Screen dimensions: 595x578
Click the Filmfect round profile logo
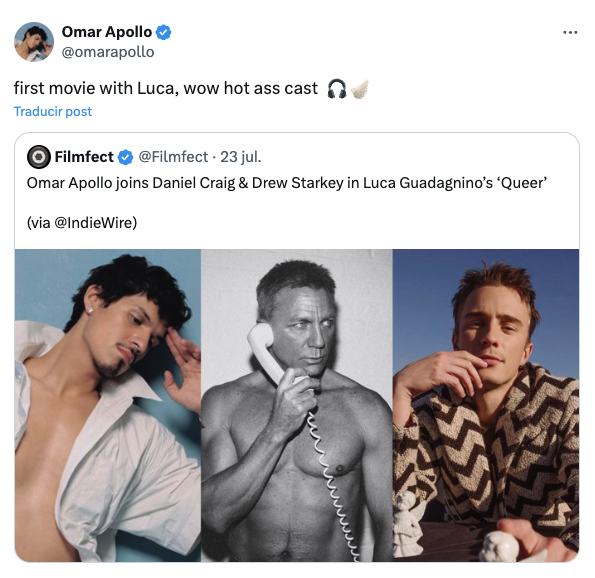(x=39, y=157)
